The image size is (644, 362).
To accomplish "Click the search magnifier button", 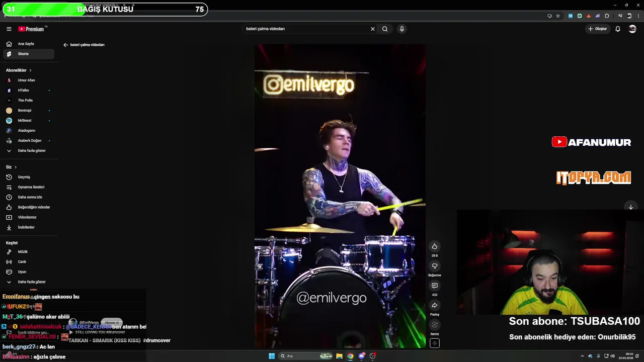I will pos(385,29).
